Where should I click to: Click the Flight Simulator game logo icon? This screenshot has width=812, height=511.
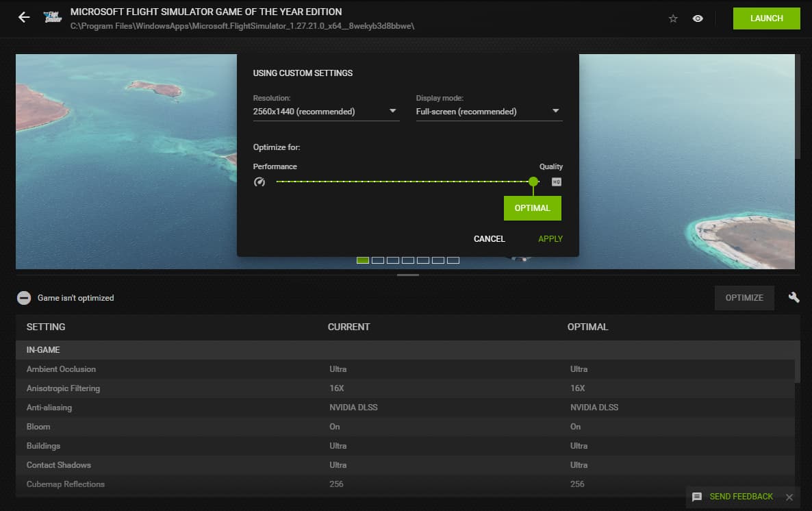pyautogui.click(x=52, y=18)
